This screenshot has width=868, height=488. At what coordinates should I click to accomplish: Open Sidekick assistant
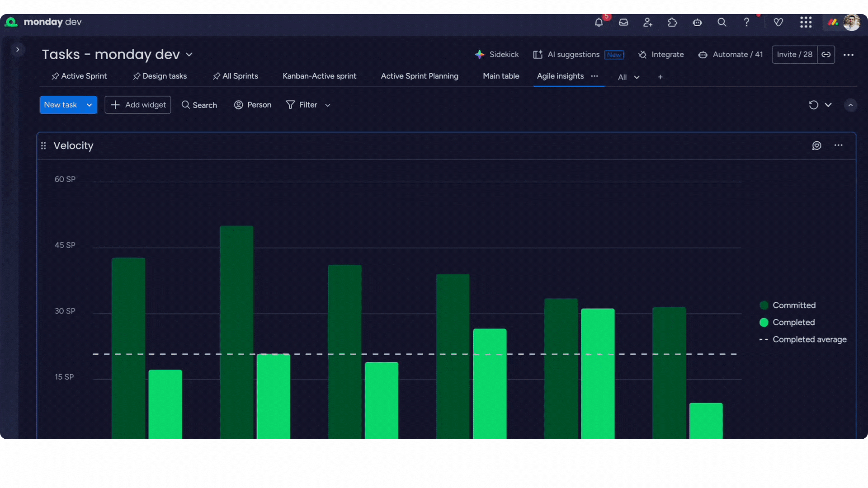point(496,55)
